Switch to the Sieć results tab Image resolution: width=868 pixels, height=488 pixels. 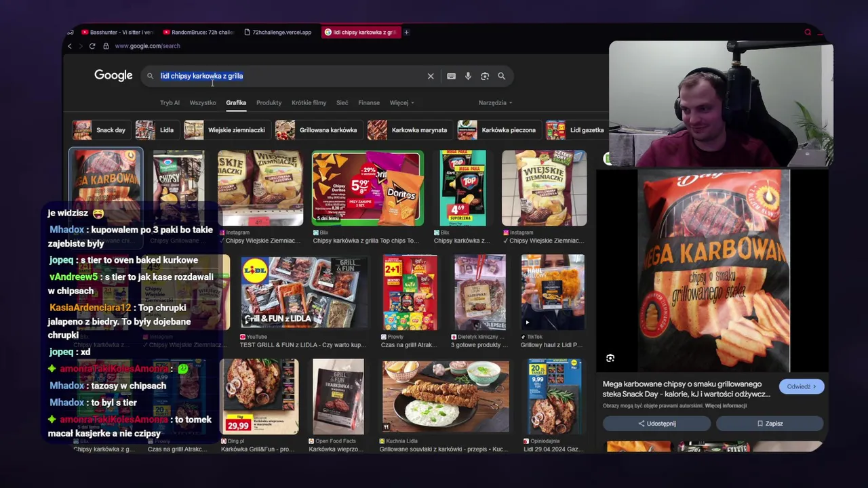coord(342,103)
